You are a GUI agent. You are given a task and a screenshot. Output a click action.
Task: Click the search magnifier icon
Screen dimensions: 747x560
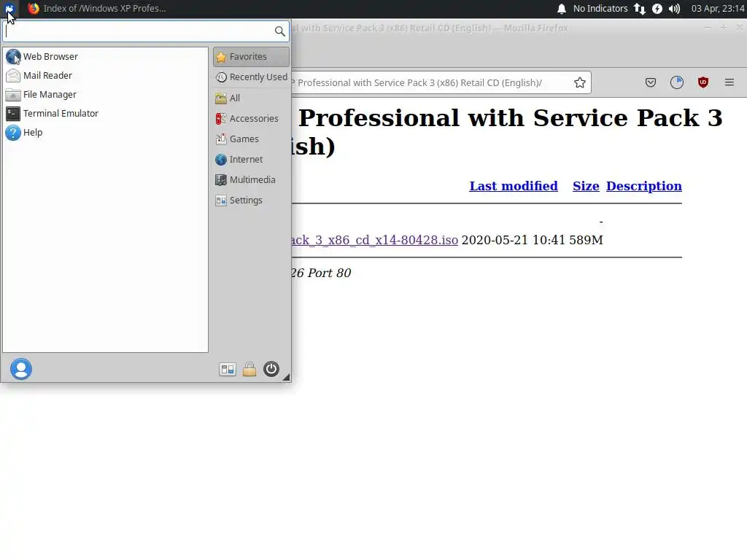pos(279,31)
